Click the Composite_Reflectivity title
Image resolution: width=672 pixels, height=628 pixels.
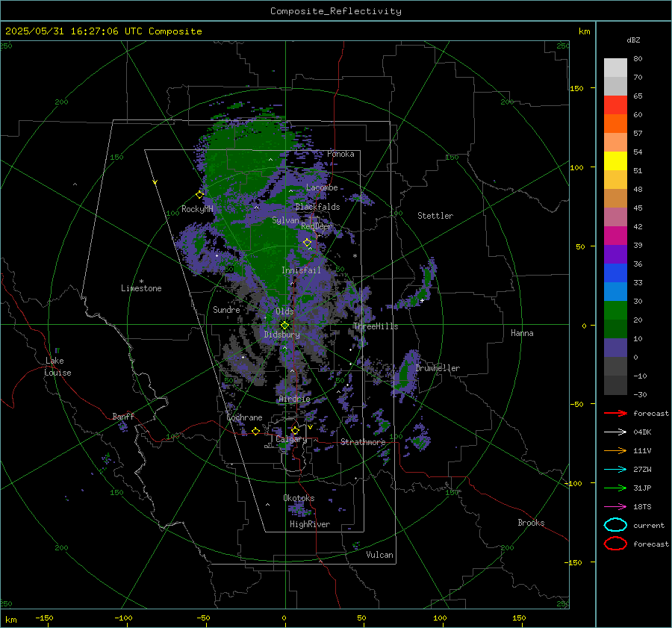point(335,11)
